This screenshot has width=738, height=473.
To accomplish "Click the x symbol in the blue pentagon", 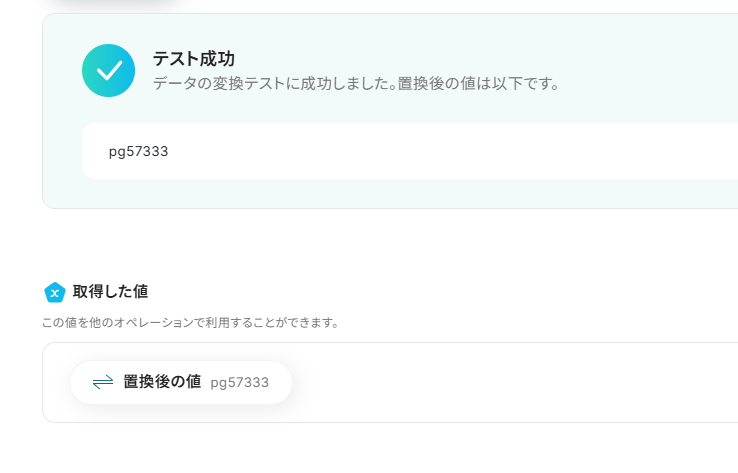I will [x=55, y=293].
